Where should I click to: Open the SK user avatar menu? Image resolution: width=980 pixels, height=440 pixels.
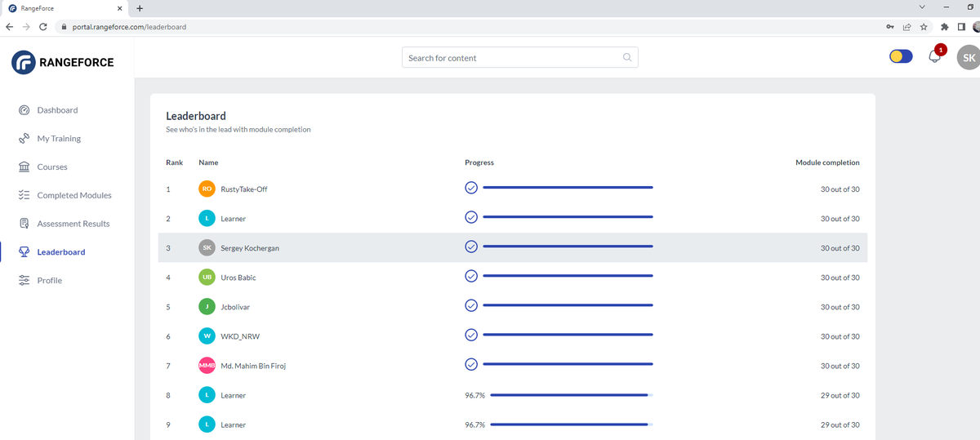[969, 57]
